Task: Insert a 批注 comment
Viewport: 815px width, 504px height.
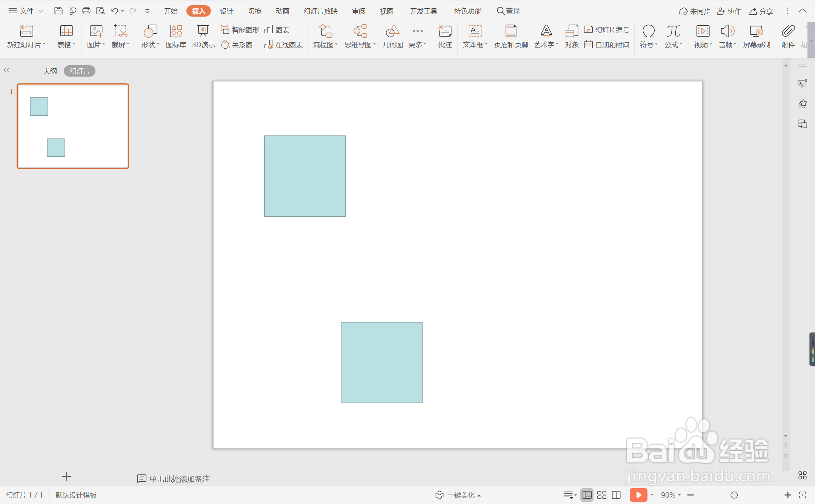Action: [445, 37]
